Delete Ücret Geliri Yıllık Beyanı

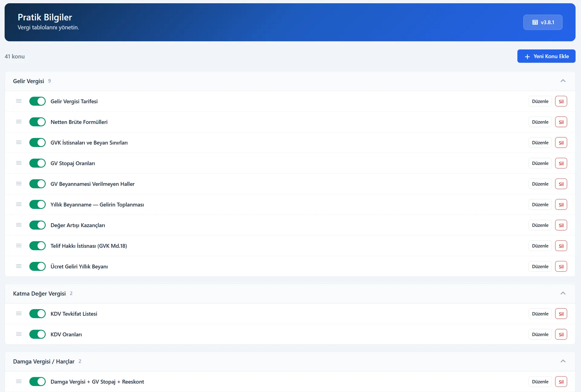click(561, 266)
